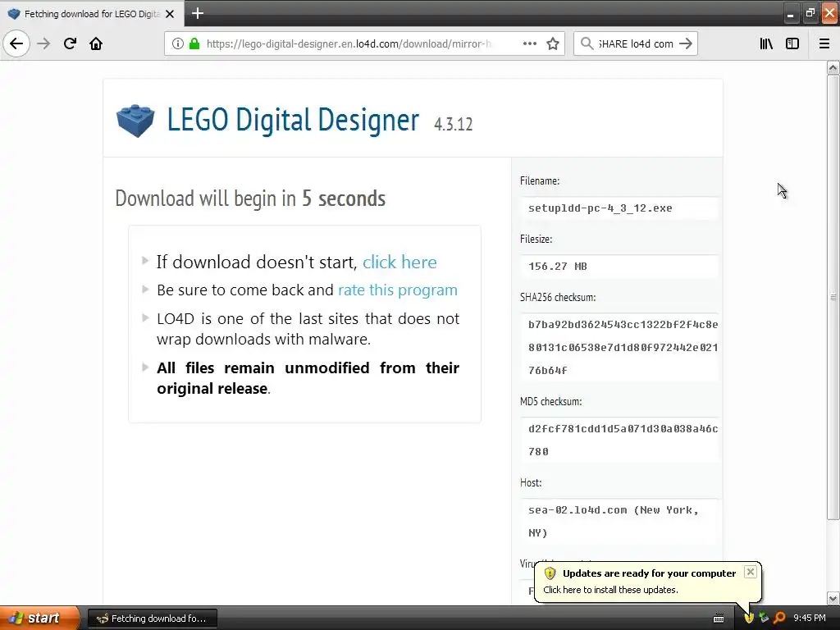Click the network connection tray icon

pyautogui.click(x=764, y=619)
